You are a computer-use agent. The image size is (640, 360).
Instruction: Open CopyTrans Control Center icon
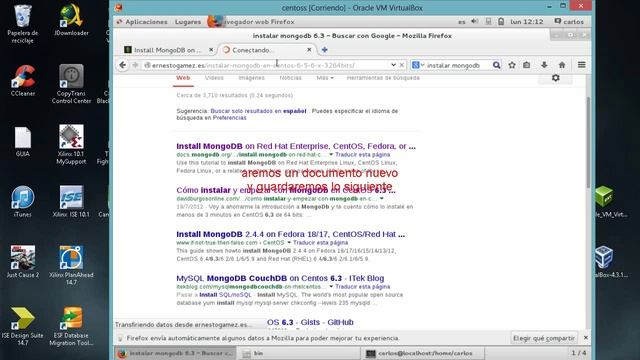point(71,84)
